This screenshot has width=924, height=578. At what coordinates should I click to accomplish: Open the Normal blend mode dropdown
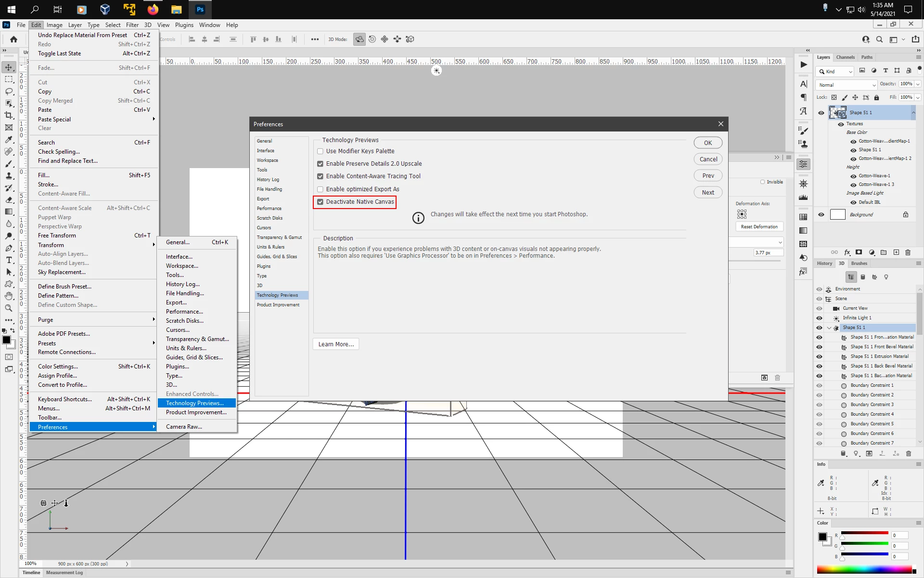tap(847, 85)
